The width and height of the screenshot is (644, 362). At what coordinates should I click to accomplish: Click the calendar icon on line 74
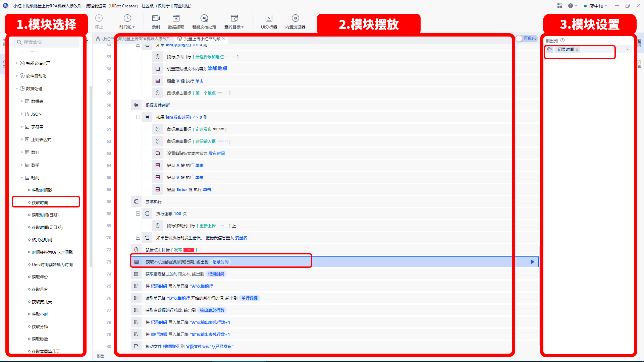136,274
